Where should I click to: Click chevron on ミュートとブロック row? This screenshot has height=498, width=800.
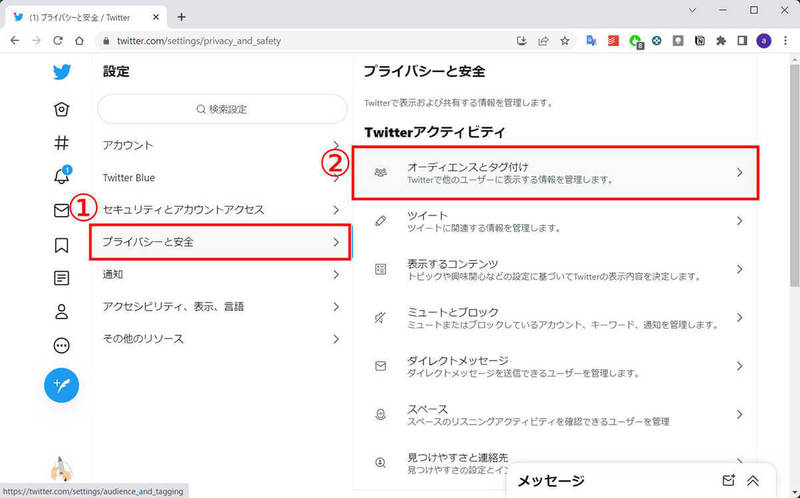pyautogui.click(x=740, y=317)
